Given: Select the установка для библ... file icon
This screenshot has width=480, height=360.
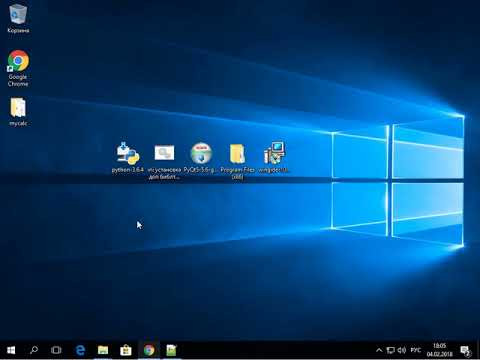Looking at the screenshot, I should (x=164, y=161).
